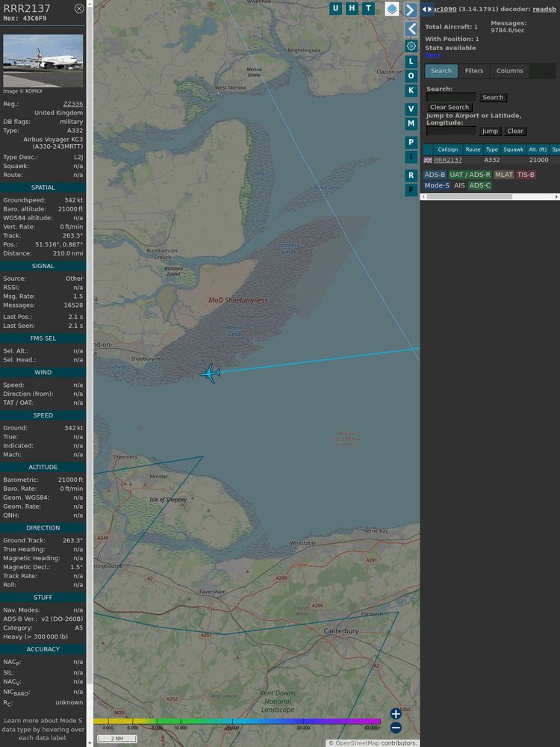Click the ADS-B legend label
The image size is (560, 747).
435,175
